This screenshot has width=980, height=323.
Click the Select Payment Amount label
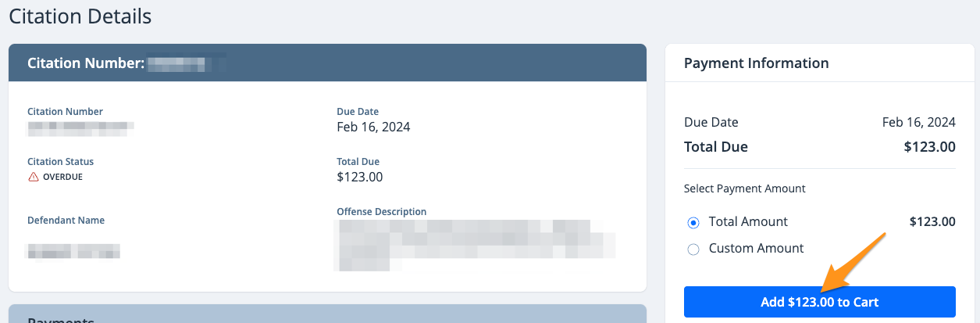click(744, 188)
